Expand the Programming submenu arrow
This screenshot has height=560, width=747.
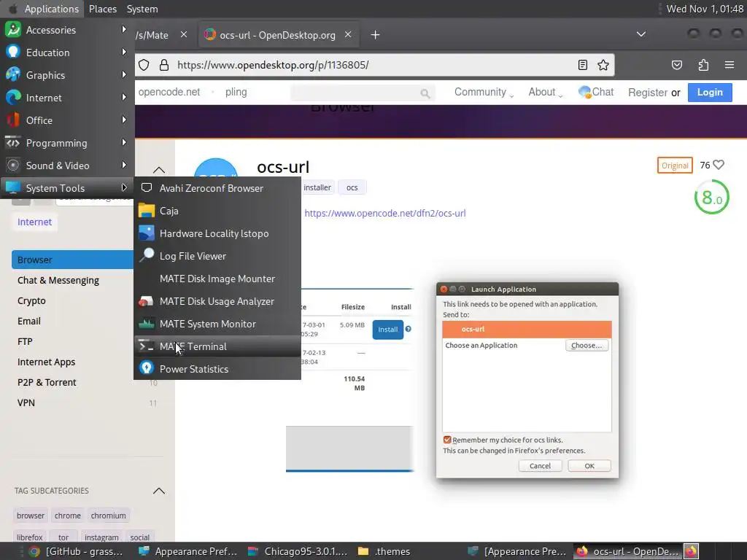click(124, 142)
